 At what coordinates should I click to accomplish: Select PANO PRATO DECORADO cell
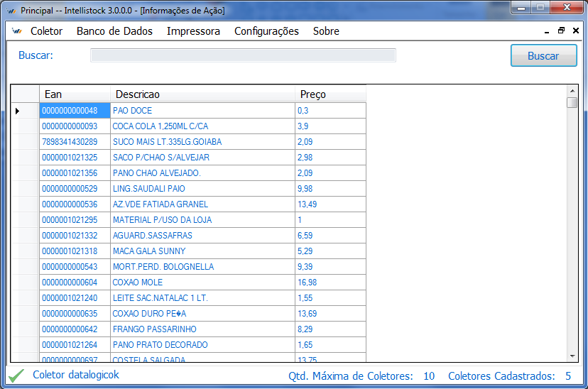203,345
